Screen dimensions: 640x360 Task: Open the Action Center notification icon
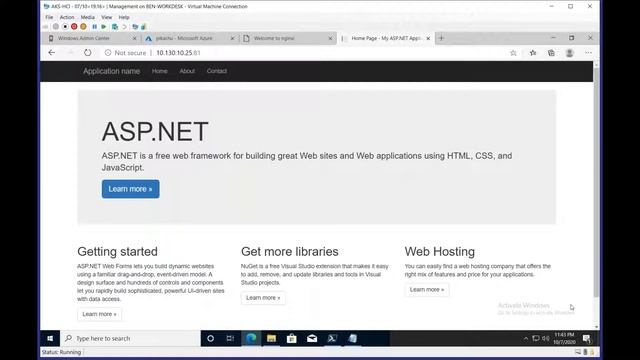pos(587,338)
